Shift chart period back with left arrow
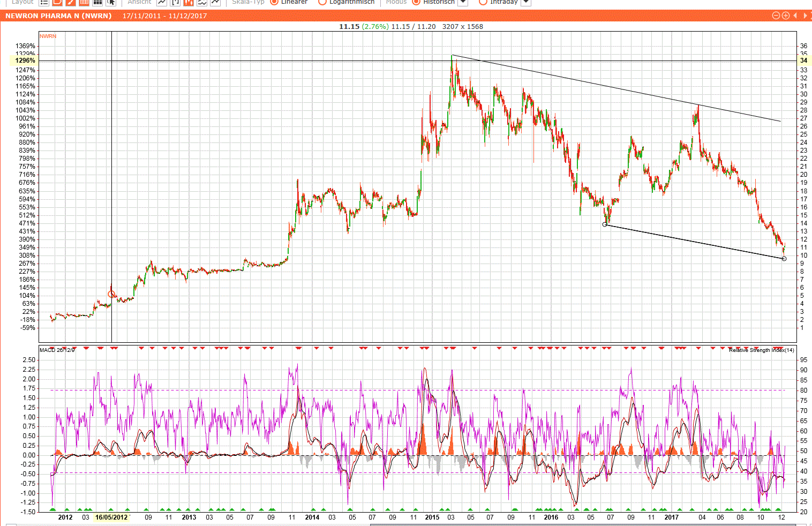This screenshot has height=526, width=812. coord(795,16)
